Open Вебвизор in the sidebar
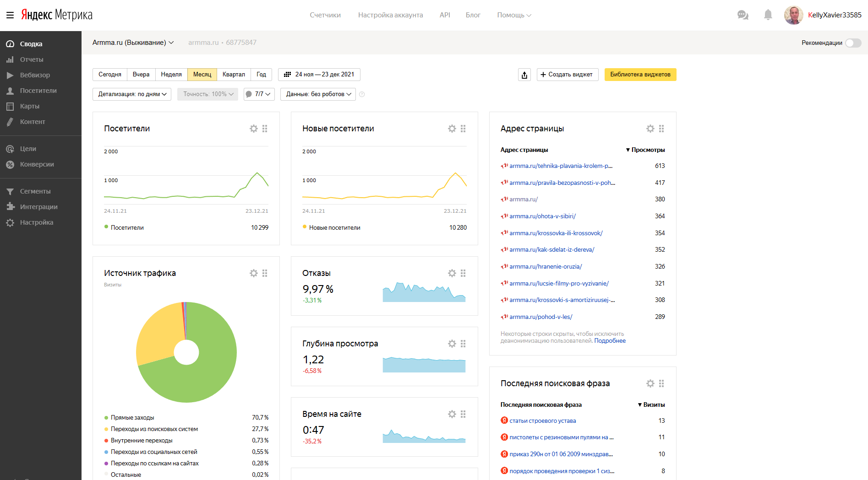868x480 pixels. [x=35, y=75]
